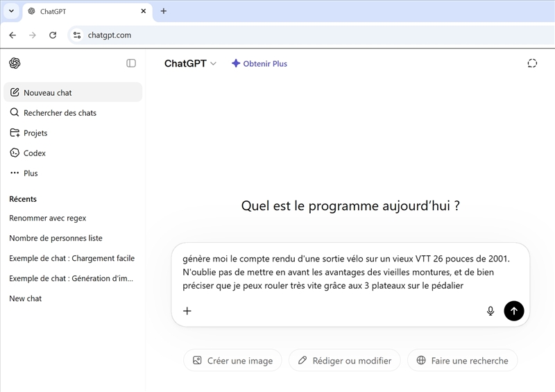
Task: Click the heading Quel est le programme aujourd'hui ?
Action: click(x=350, y=206)
